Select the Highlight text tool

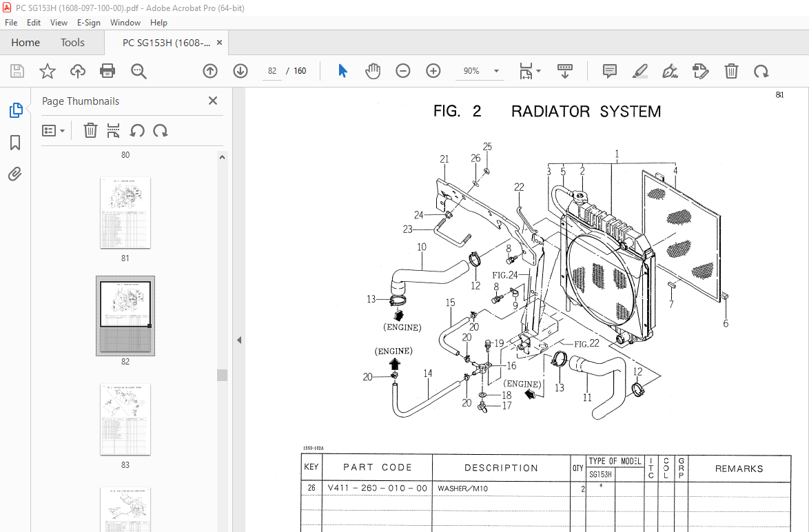(639, 71)
